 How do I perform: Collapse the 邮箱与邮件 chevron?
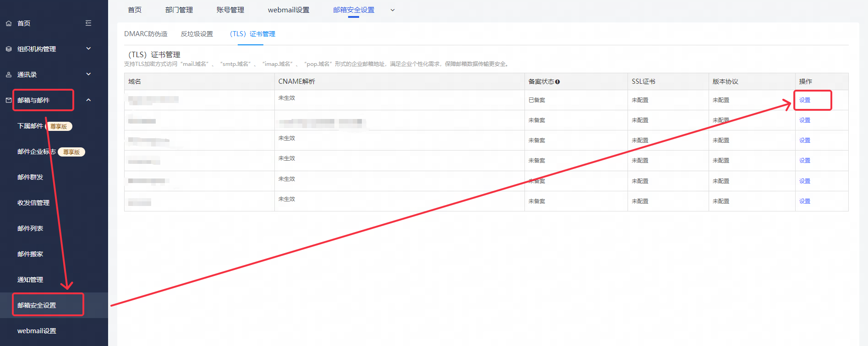click(88, 100)
